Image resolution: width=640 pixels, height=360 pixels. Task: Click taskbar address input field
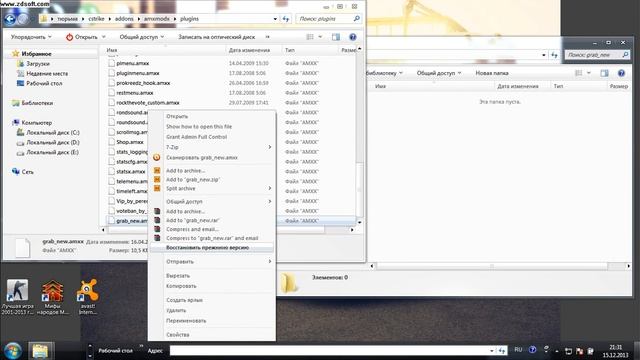331,351
